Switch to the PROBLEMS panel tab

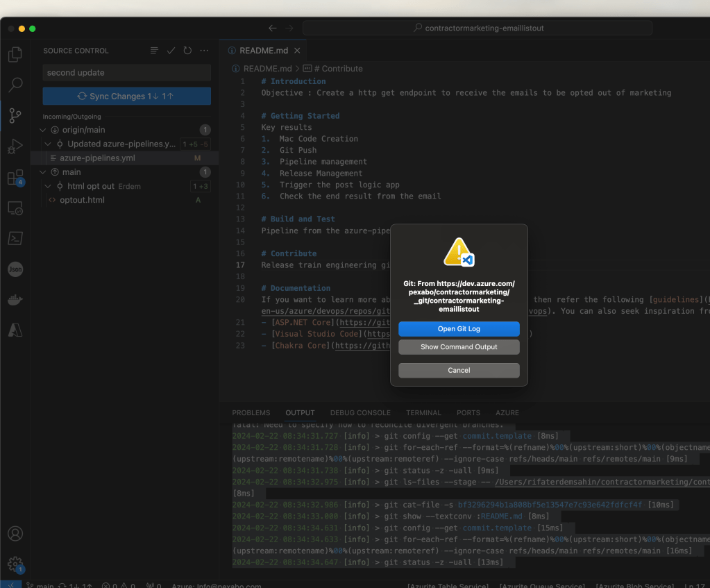coord(251,412)
